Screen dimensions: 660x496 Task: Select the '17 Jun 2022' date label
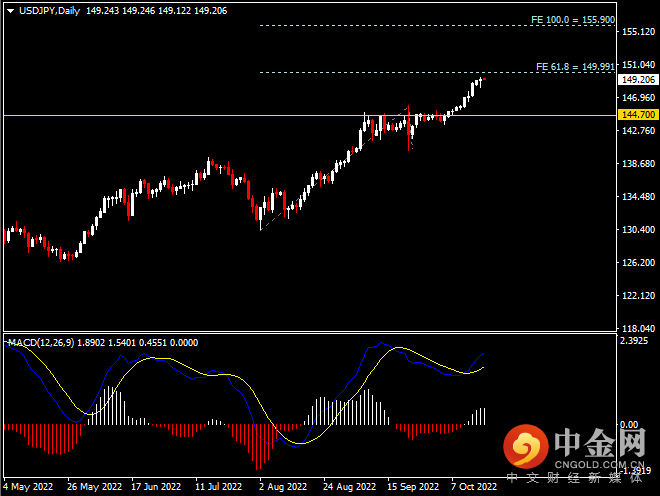point(156,487)
